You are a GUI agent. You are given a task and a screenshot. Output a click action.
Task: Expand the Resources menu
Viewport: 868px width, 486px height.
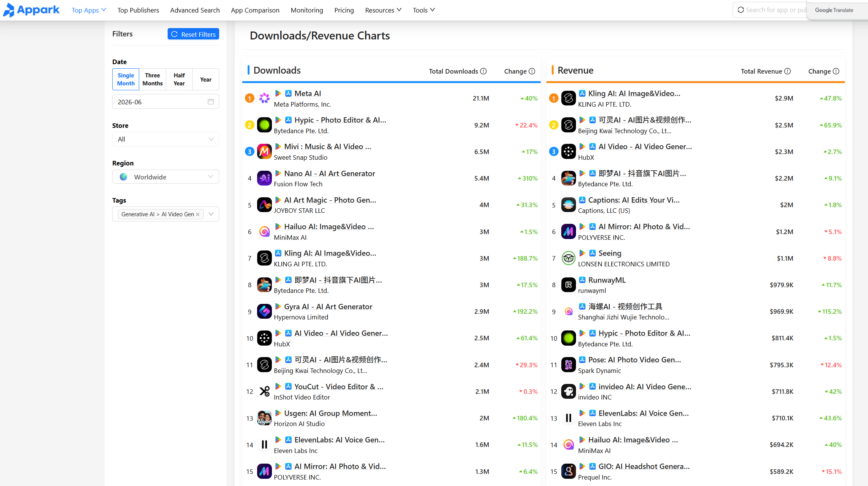383,10
